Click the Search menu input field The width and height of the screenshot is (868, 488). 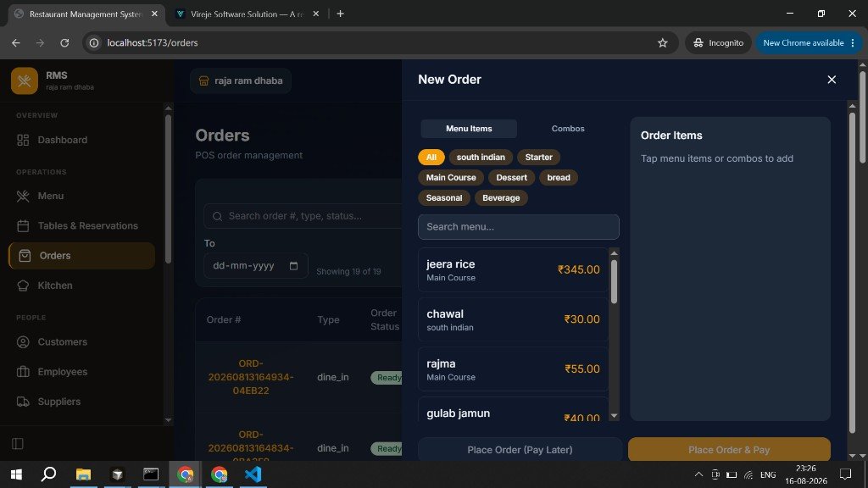pos(519,227)
